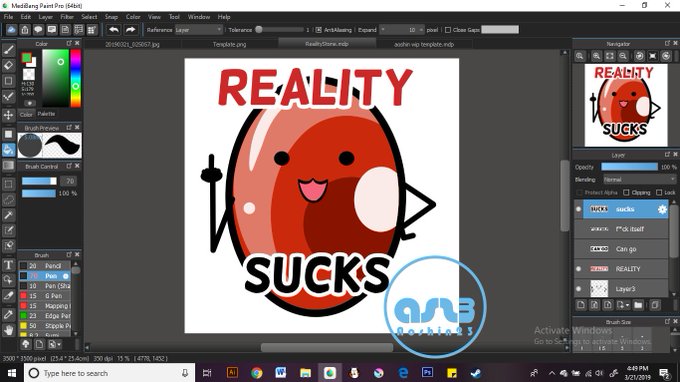
Task: Open the Snap menu
Action: tap(111, 17)
